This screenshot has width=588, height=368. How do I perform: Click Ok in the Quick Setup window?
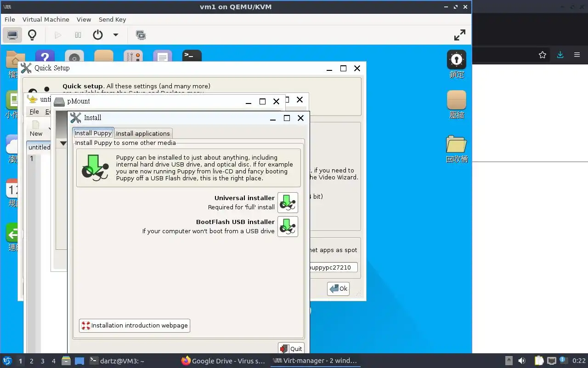click(x=339, y=289)
